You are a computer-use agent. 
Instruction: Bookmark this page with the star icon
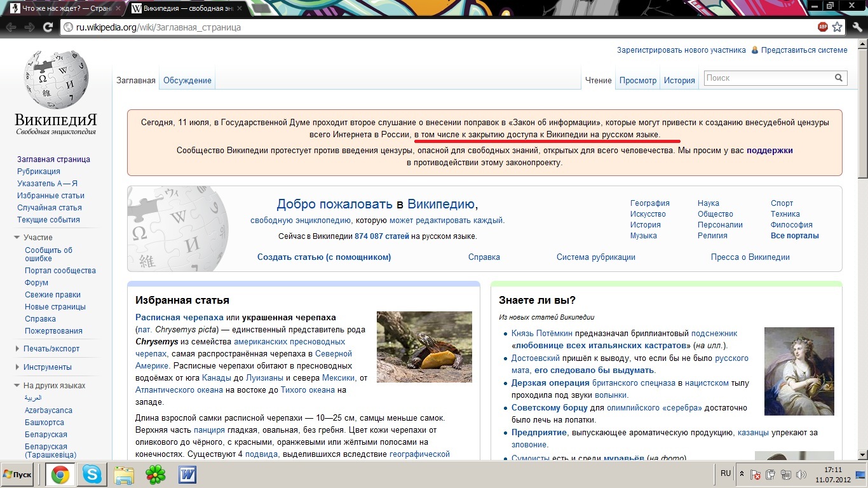click(837, 27)
